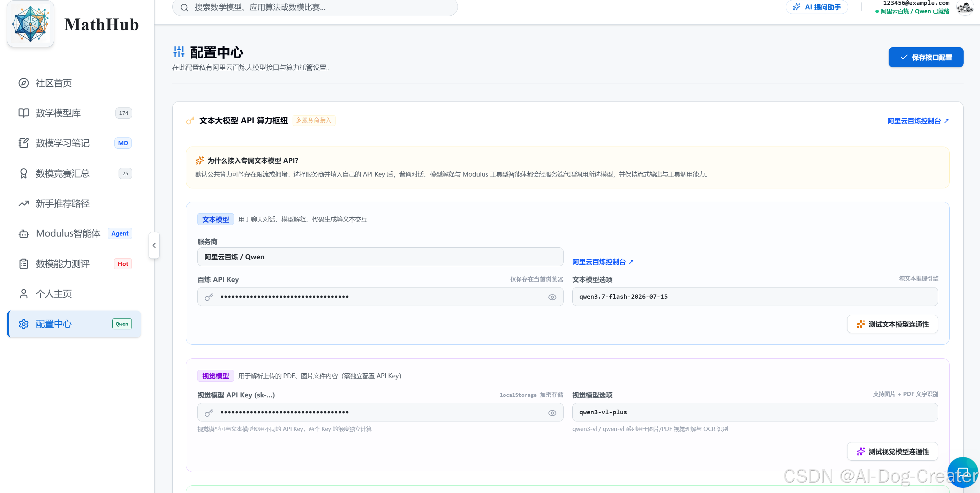
Task: Open 新手推荐路径 in the sidebar
Action: point(74,204)
